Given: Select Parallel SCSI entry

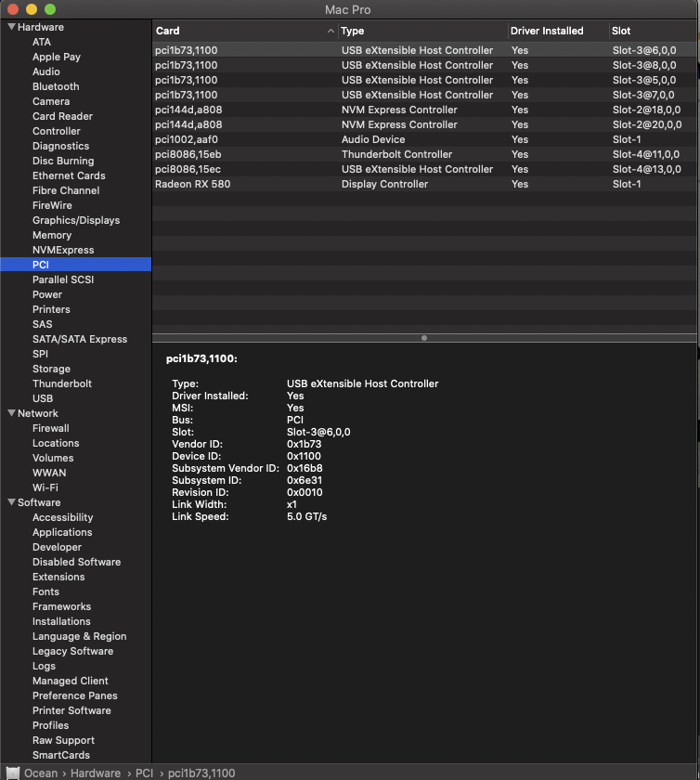Looking at the screenshot, I should pos(63,279).
